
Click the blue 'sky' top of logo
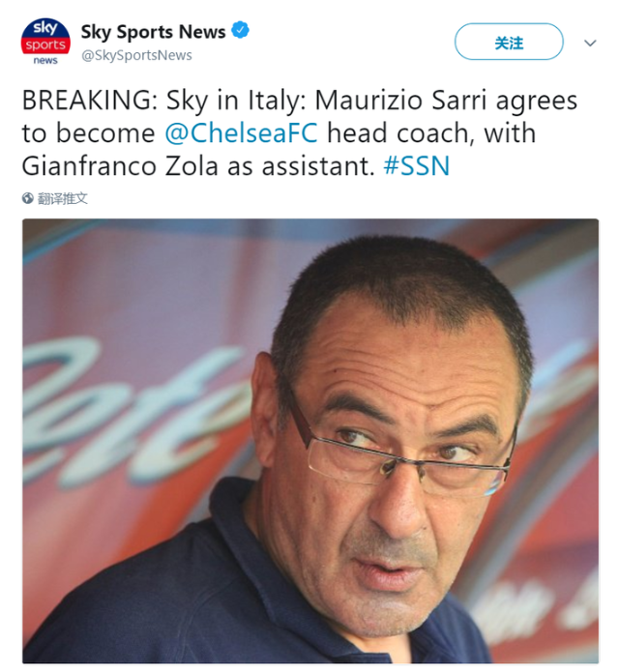(x=45, y=28)
